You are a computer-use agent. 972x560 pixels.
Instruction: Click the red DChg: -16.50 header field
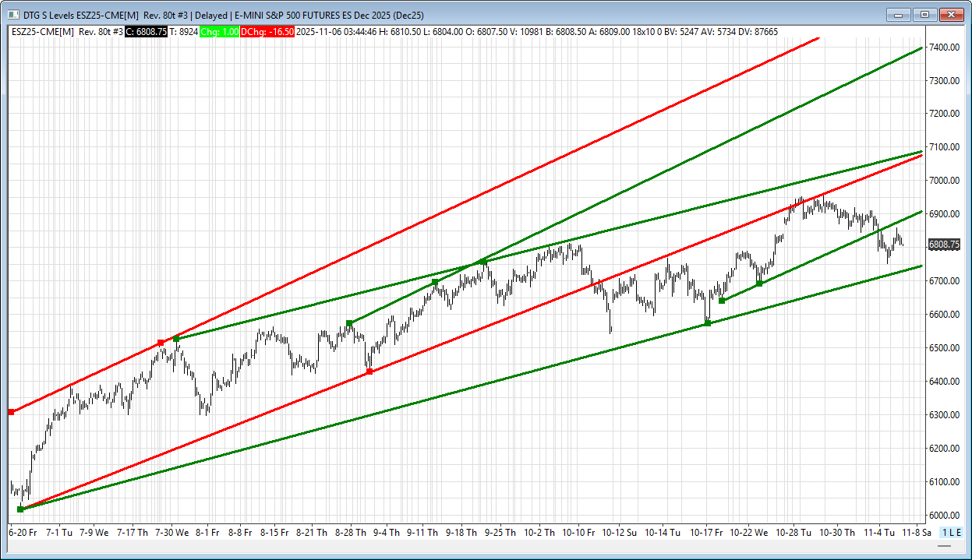click(267, 32)
